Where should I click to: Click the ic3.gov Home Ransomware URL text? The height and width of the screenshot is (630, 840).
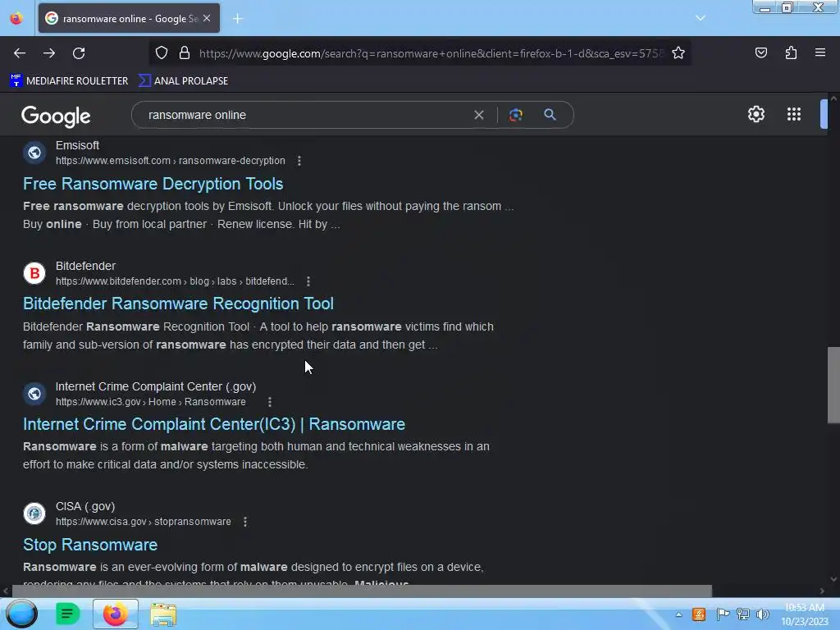pyautogui.click(x=151, y=402)
